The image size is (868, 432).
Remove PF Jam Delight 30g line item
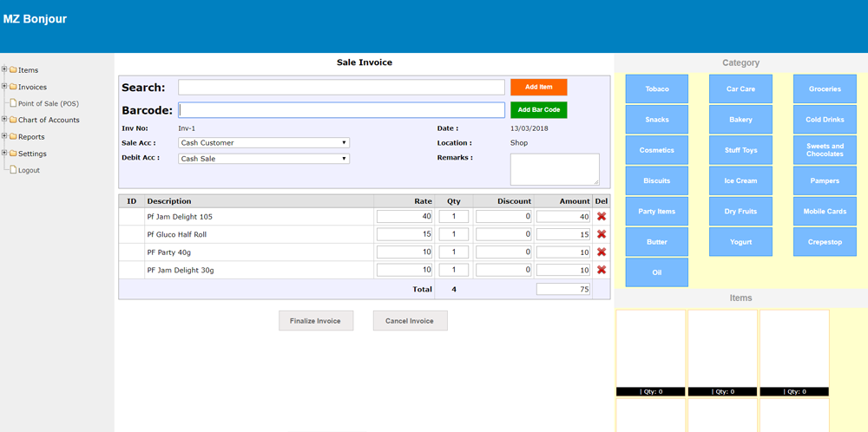click(x=602, y=270)
